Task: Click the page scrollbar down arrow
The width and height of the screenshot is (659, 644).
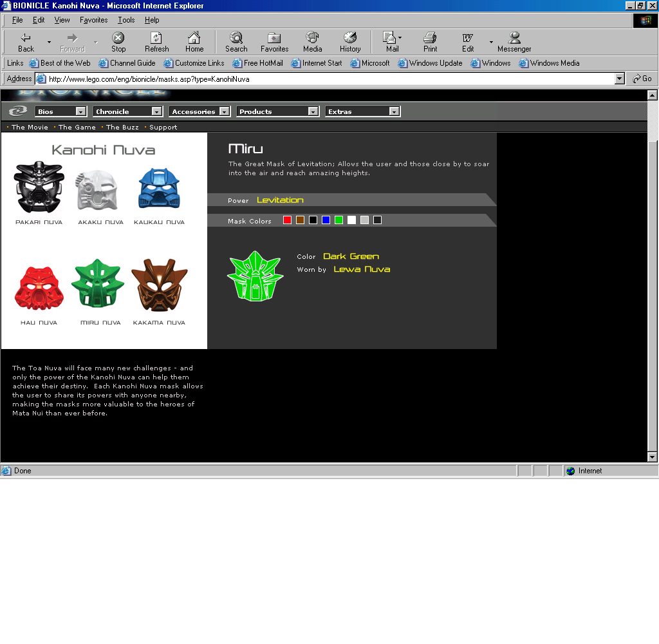Action: coord(653,457)
